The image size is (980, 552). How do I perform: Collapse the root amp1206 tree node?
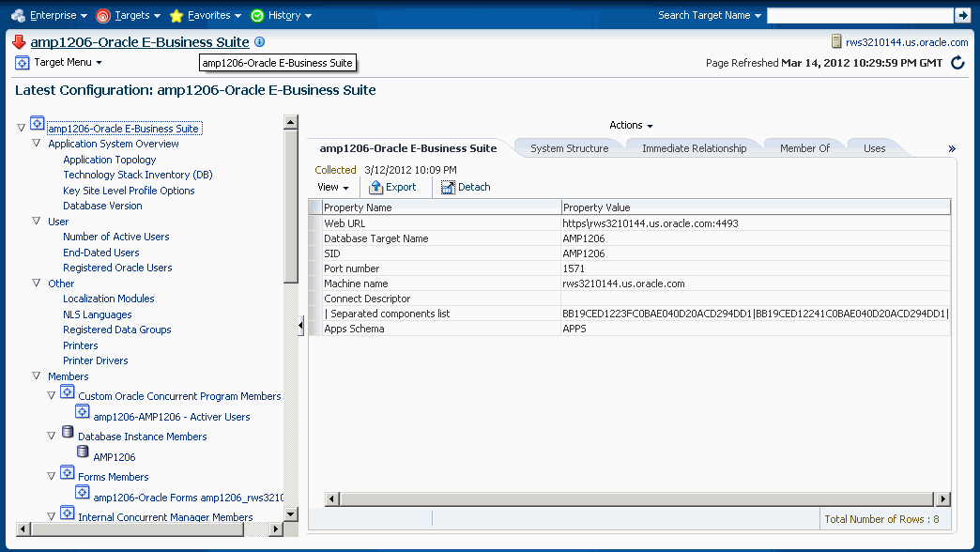click(22, 129)
